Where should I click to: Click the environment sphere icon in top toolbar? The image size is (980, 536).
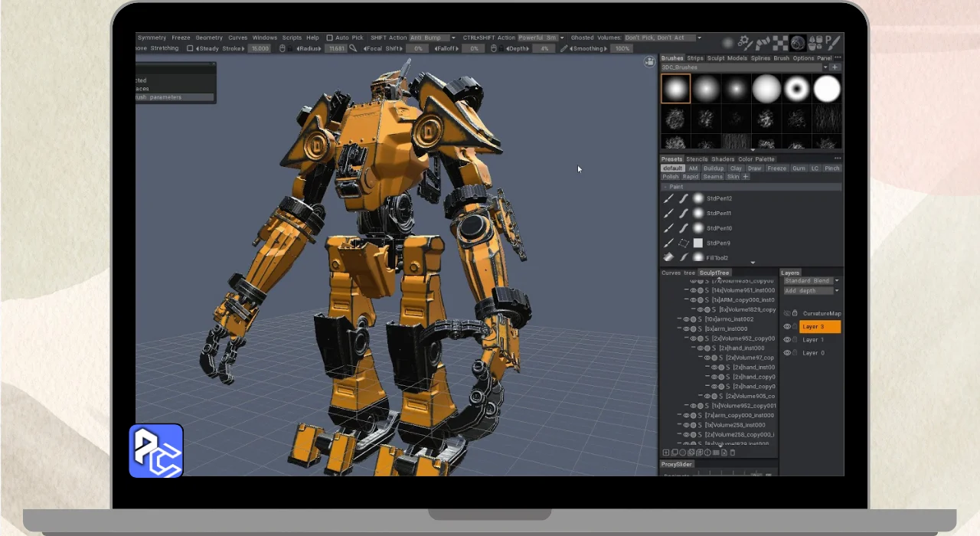(x=799, y=43)
